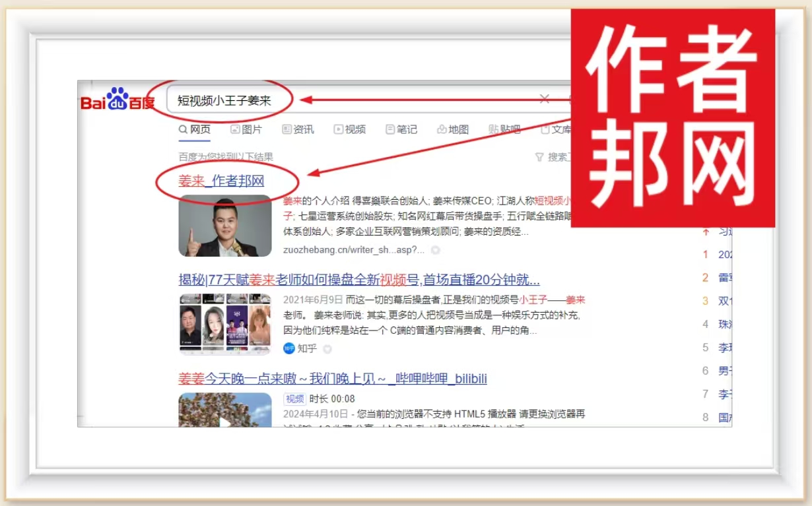Click the Baidu logo

click(x=118, y=100)
